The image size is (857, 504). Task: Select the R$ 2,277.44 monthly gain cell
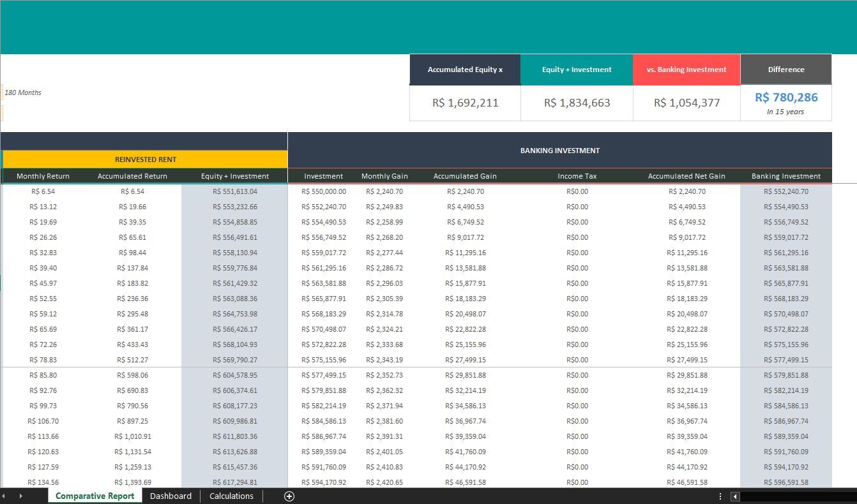pos(384,253)
